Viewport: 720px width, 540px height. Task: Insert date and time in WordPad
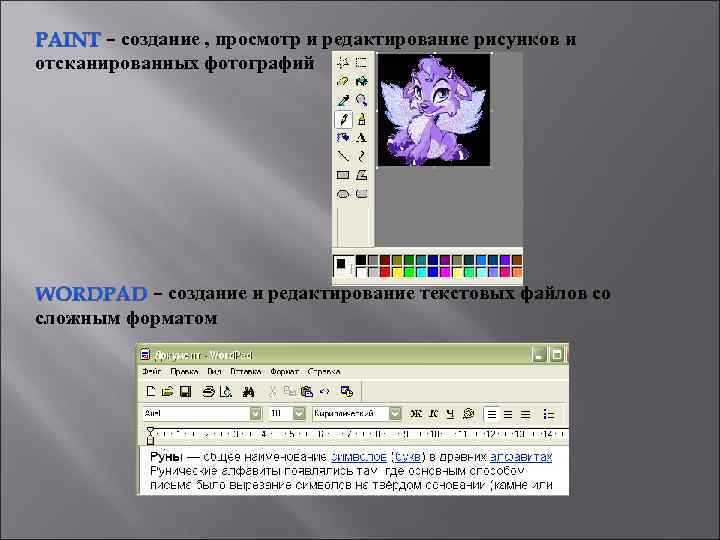pyautogui.click(x=347, y=391)
